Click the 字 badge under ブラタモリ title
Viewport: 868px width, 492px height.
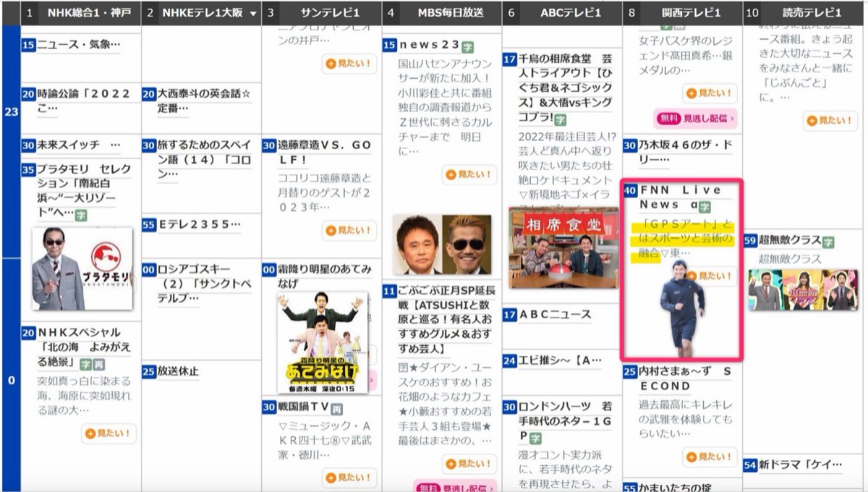point(81,215)
